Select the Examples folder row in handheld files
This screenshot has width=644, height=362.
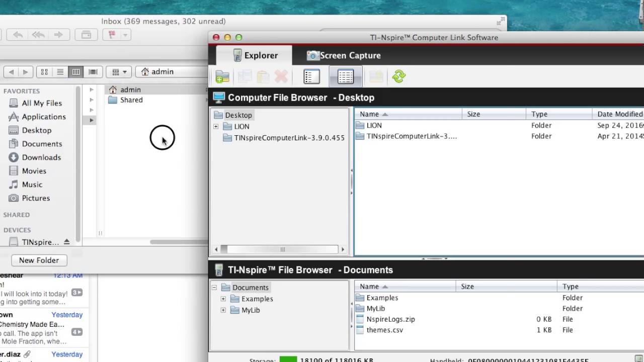click(499, 298)
